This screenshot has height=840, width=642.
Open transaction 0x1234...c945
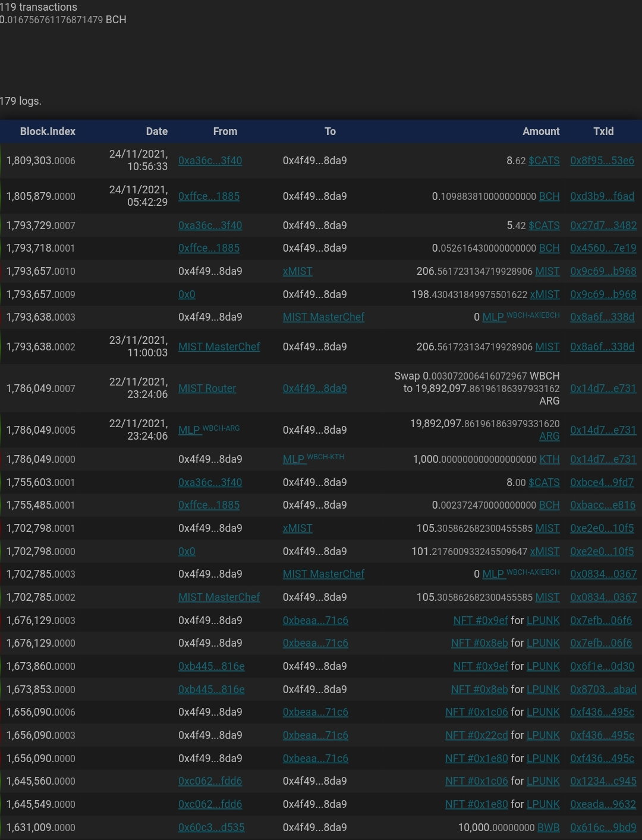[x=603, y=781]
